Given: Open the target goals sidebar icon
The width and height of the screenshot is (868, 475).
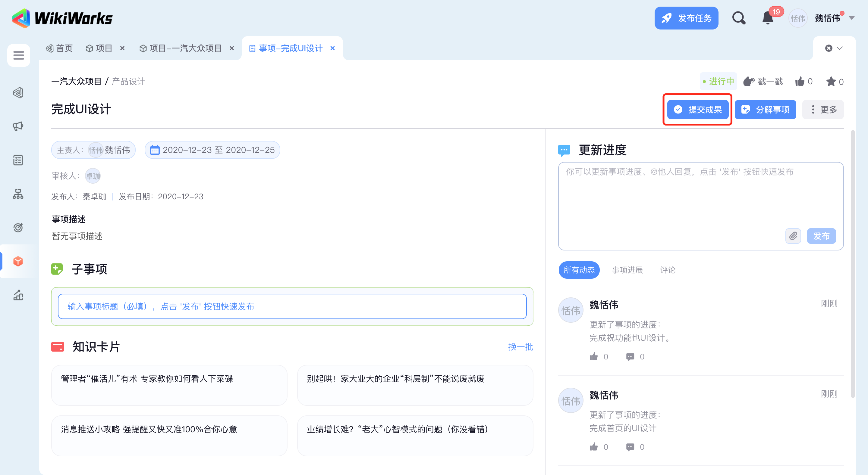Looking at the screenshot, I should click(18, 228).
